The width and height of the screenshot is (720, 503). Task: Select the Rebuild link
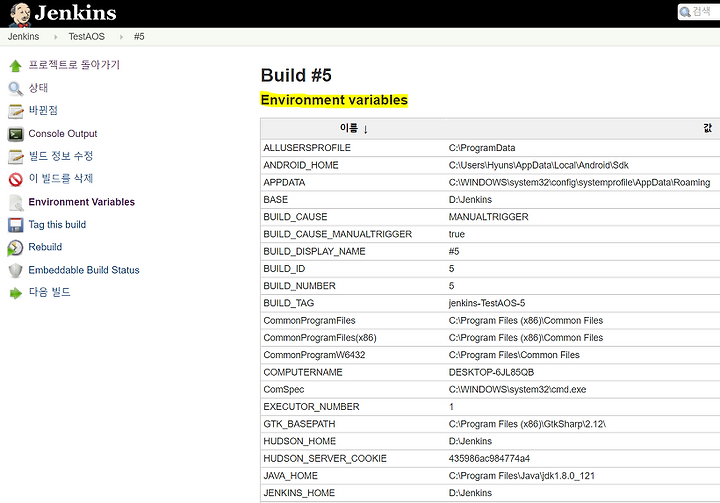45,247
